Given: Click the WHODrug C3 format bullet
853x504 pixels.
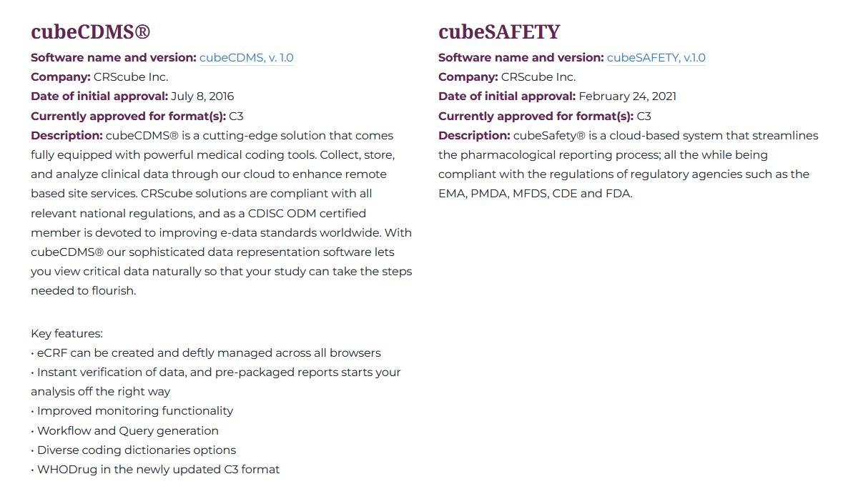Looking at the screenshot, I should coord(158,470).
